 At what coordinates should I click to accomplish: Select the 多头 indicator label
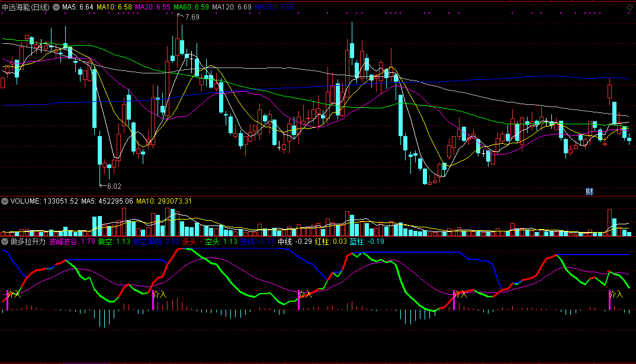tap(192, 241)
